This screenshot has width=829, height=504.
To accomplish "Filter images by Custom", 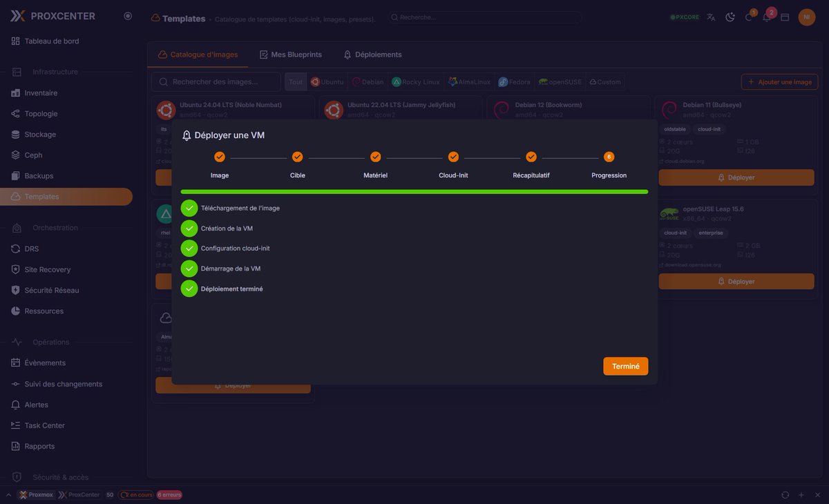I will [x=605, y=81].
